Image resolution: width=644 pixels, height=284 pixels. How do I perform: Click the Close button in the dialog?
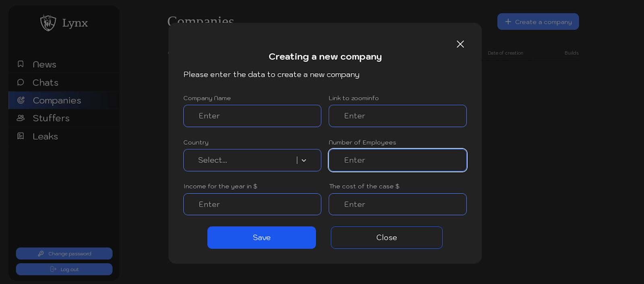(x=386, y=237)
